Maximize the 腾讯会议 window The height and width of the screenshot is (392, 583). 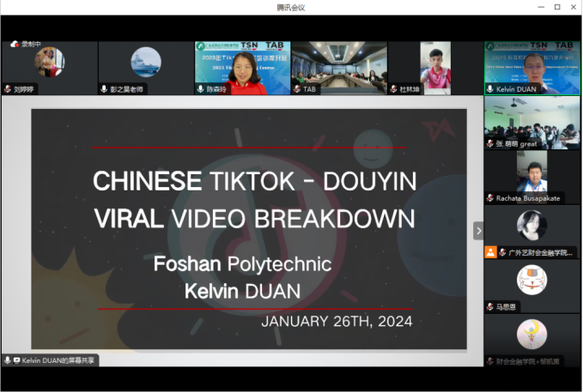pyautogui.click(x=557, y=7)
